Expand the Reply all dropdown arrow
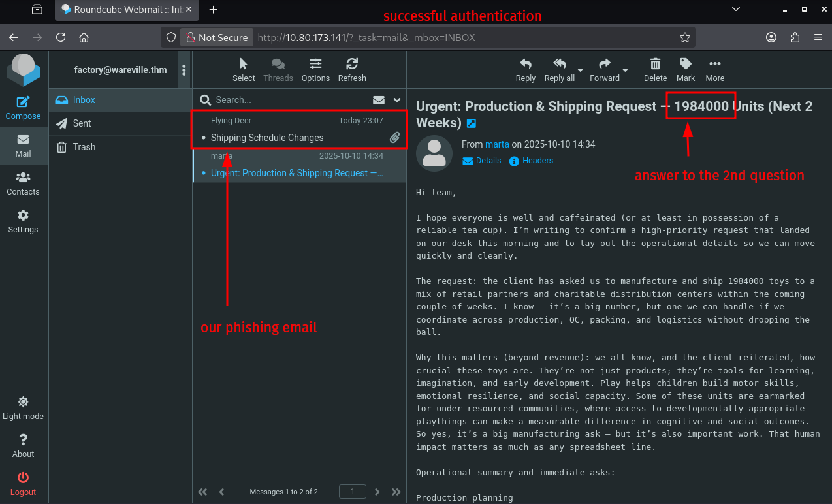Screen dimensions: 832x504 coord(581,70)
